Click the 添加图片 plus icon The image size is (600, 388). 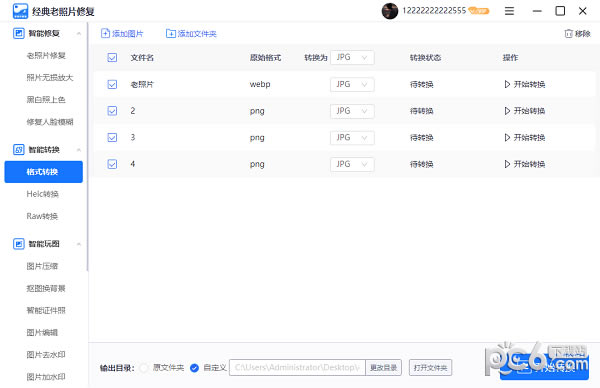pos(105,33)
